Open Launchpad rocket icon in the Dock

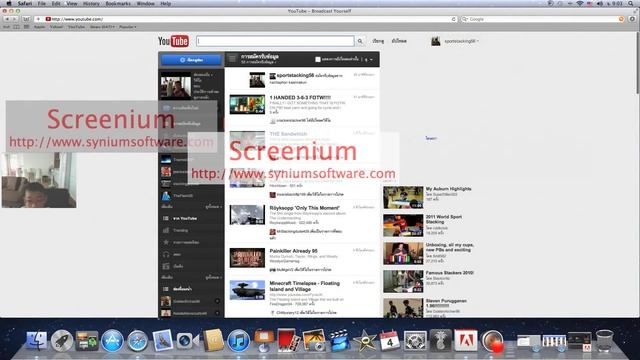[x=62, y=341]
